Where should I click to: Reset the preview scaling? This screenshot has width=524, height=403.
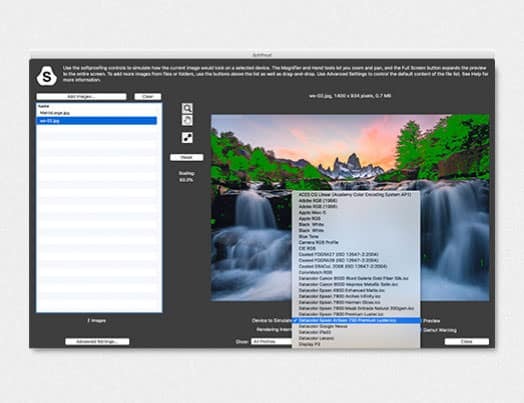click(186, 157)
